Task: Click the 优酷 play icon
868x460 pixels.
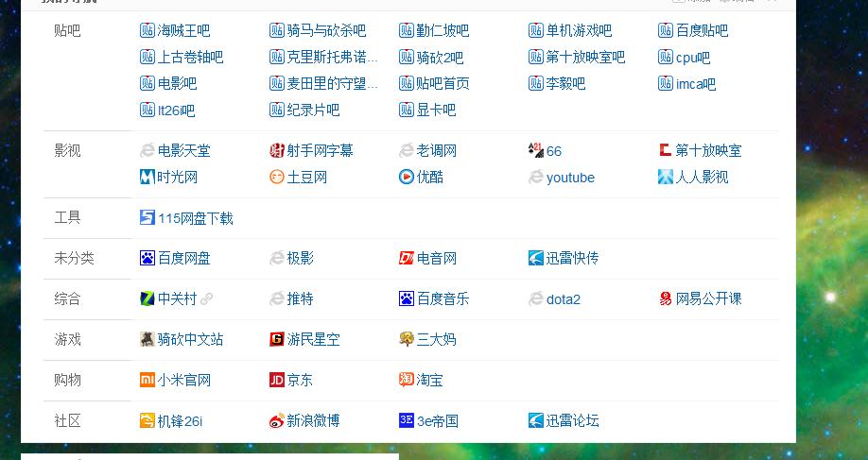Action: pyautogui.click(x=407, y=177)
